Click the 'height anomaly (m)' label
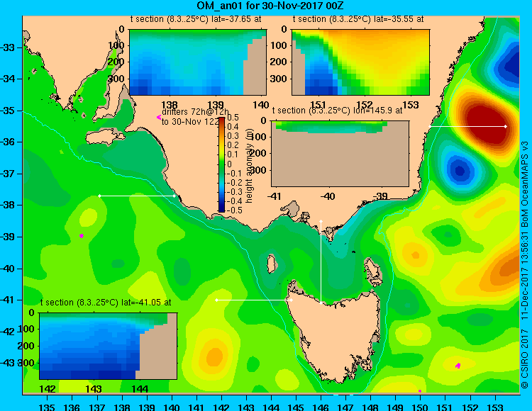532x411 pixels. pos(250,166)
